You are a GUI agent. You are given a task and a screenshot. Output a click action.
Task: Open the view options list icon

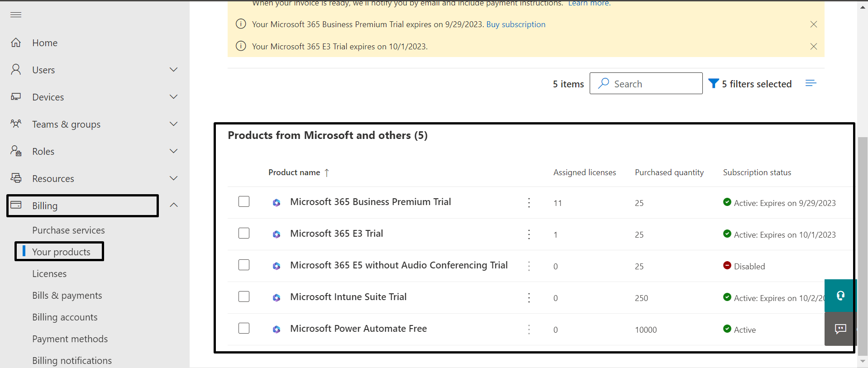[811, 83]
